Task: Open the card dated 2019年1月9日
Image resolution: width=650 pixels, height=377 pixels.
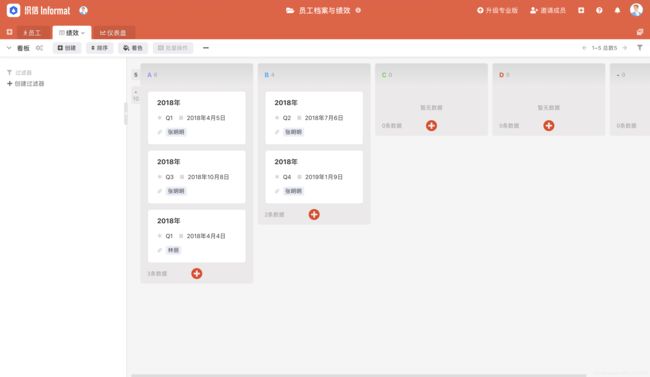Action: pyautogui.click(x=314, y=177)
